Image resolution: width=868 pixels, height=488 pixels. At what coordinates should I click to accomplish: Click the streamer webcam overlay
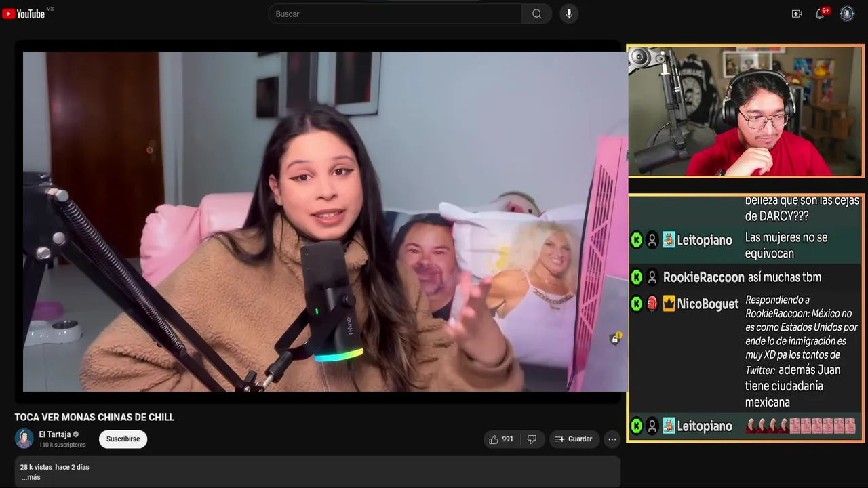pyautogui.click(x=746, y=111)
